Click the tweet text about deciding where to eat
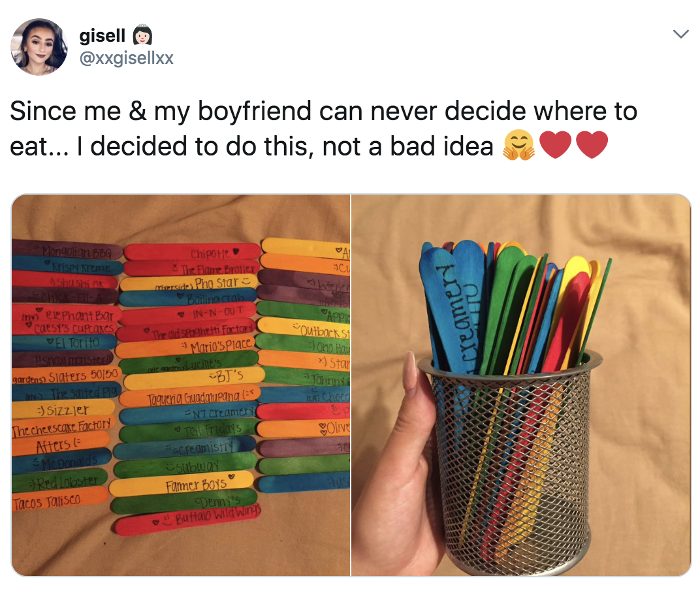The height and width of the screenshot is (593, 700). click(x=323, y=129)
